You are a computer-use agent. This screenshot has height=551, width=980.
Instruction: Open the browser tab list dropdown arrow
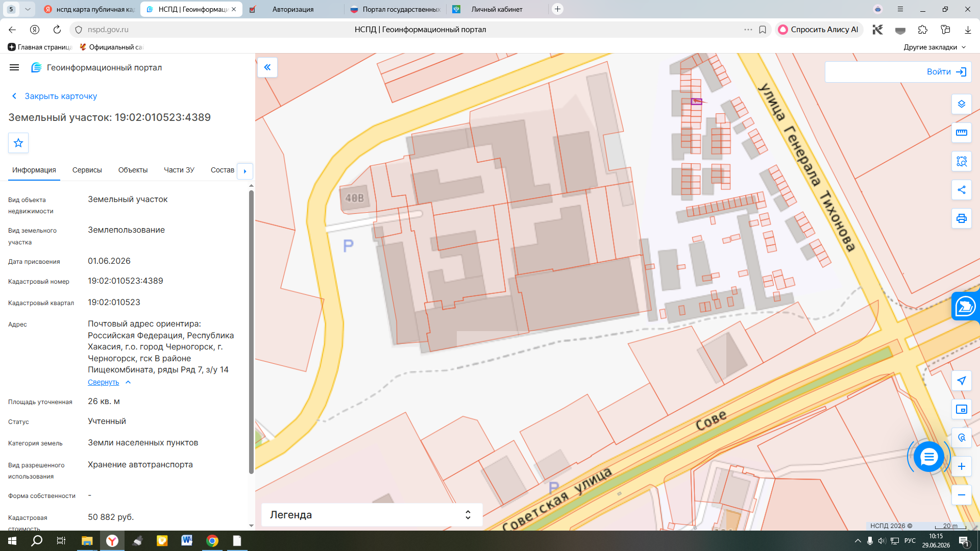tap(28, 9)
